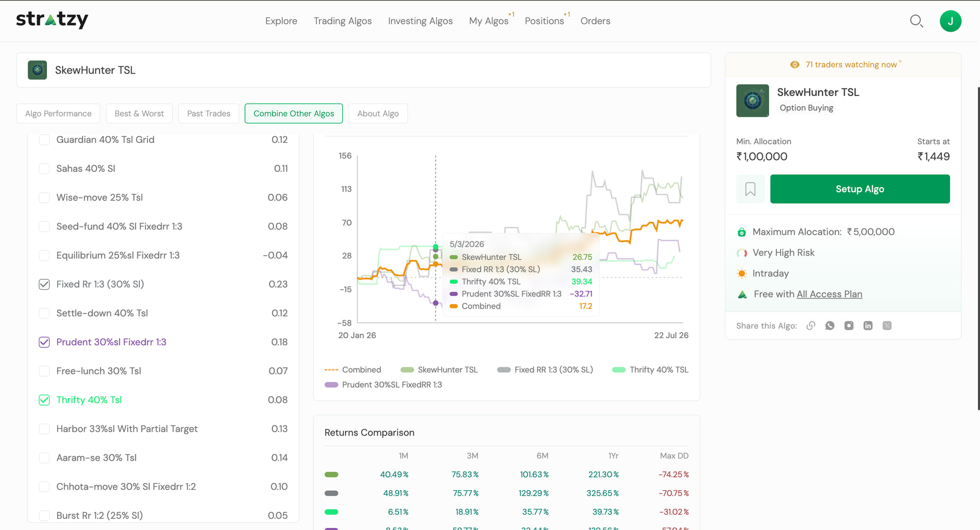Screen dimensions: 980x530
Task: Uncheck Thrifty 40% Tsl checkbox
Action: (44, 400)
